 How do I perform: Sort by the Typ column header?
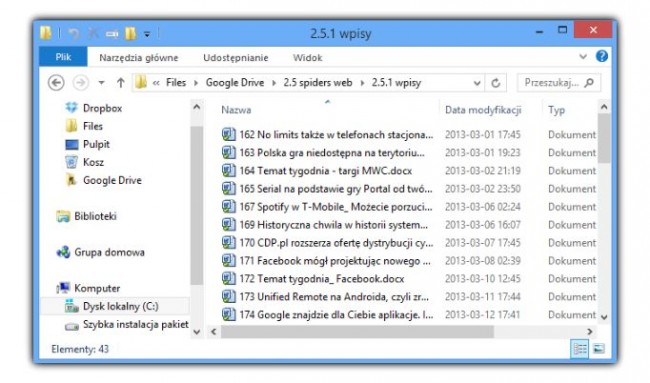coord(556,110)
